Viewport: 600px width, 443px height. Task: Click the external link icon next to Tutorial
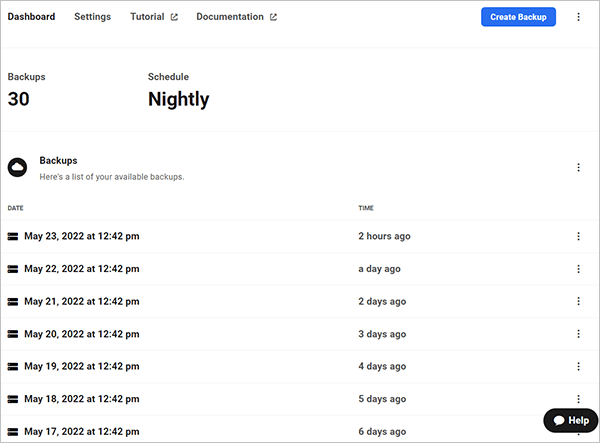pos(174,17)
